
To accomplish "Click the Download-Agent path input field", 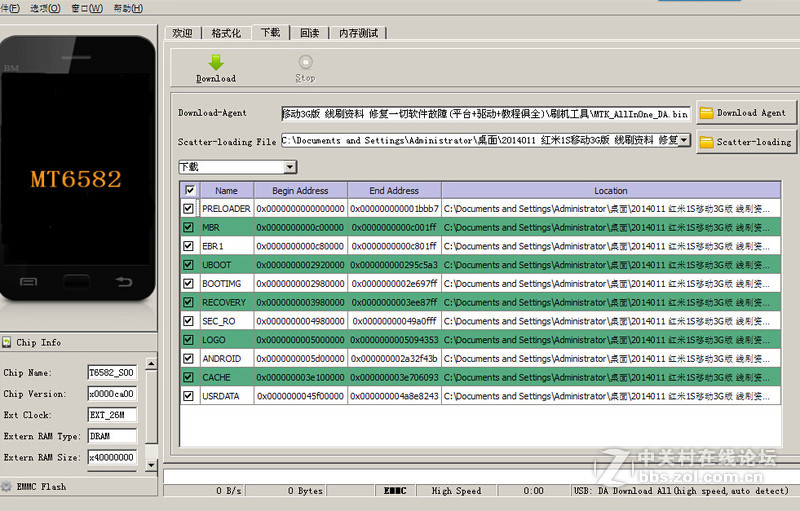I will [486, 114].
